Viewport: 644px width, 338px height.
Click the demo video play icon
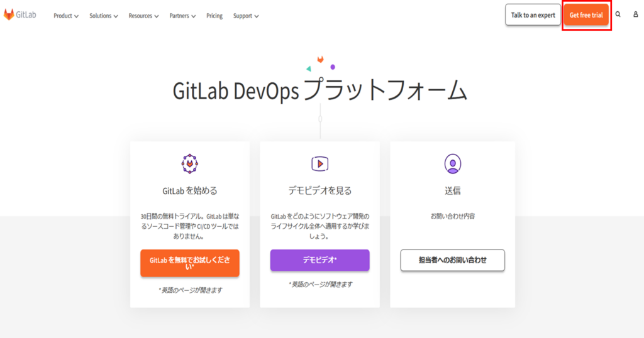320,164
